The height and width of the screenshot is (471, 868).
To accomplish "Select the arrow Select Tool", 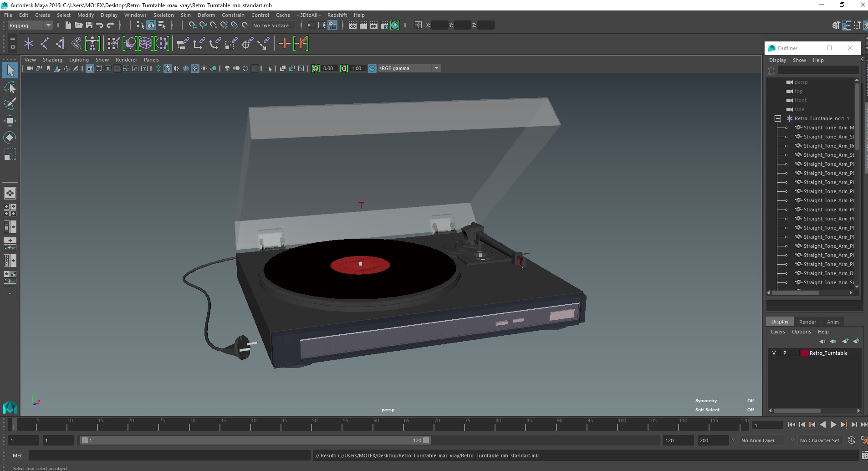I will 10,70.
